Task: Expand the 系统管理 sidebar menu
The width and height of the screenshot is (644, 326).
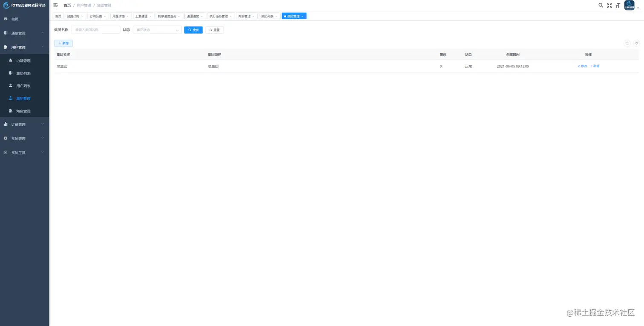Action: (25, 138)
